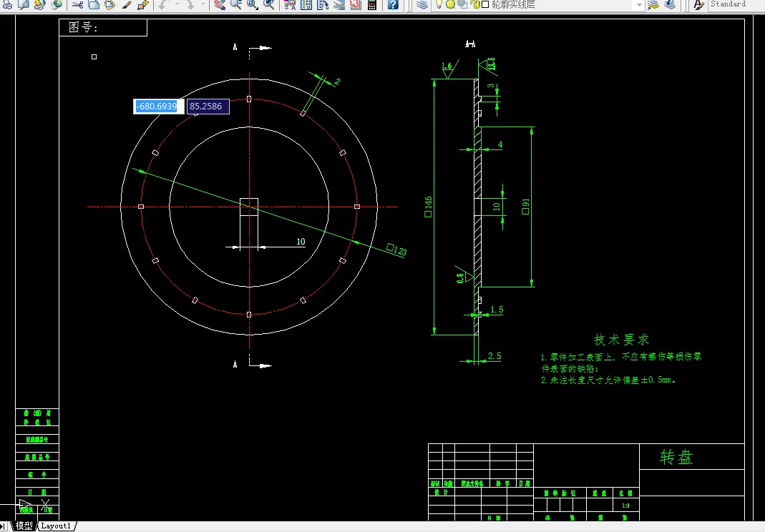Toggle the layer on/off lightbulb
The image size is (765, 532).
(439, 4)
